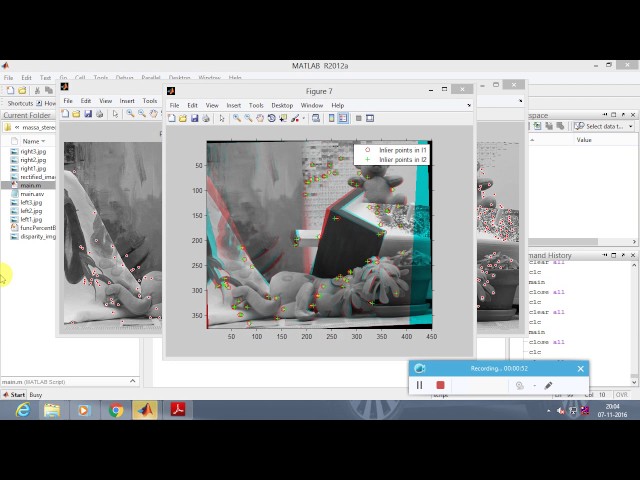Click MATLAB Start button
This screenshot has width=640, height=480.
point(14,395)
